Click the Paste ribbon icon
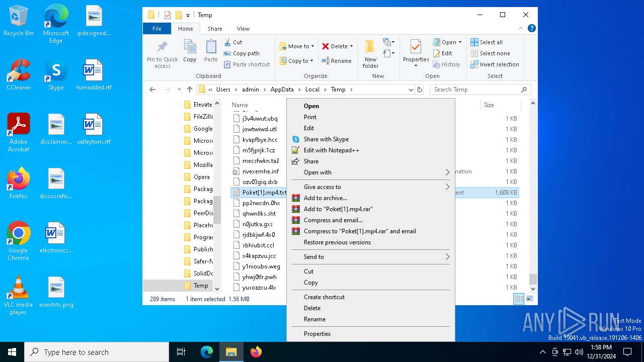644x362 pixels. 211,51
